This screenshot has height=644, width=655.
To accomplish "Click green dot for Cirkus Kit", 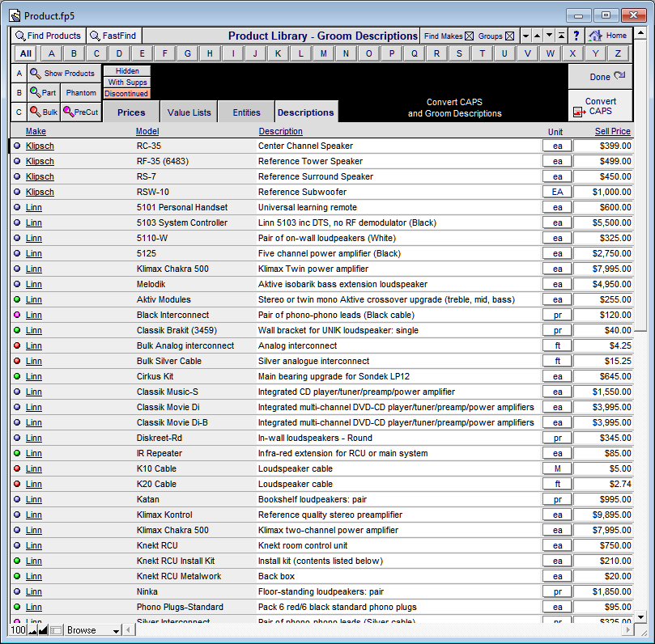I will [x=17, y=376].
